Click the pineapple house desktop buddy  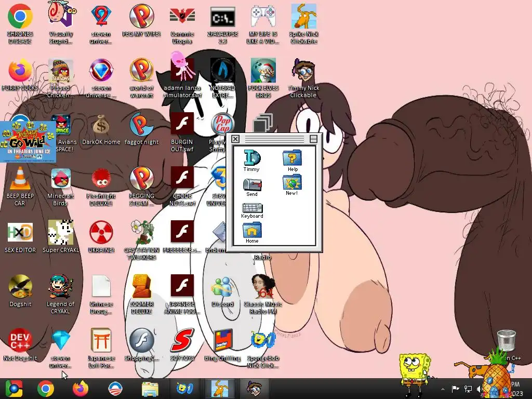(x=496, y=375)
